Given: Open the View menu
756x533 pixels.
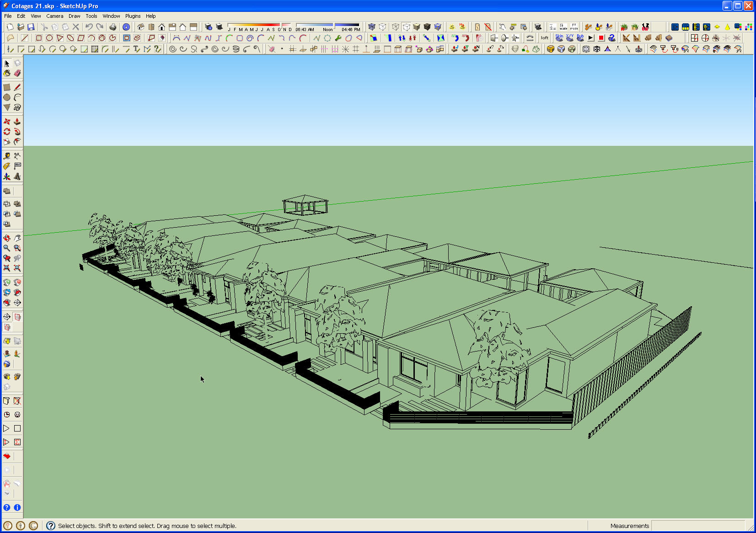Looking at the screenshot, I should [36, 16].
